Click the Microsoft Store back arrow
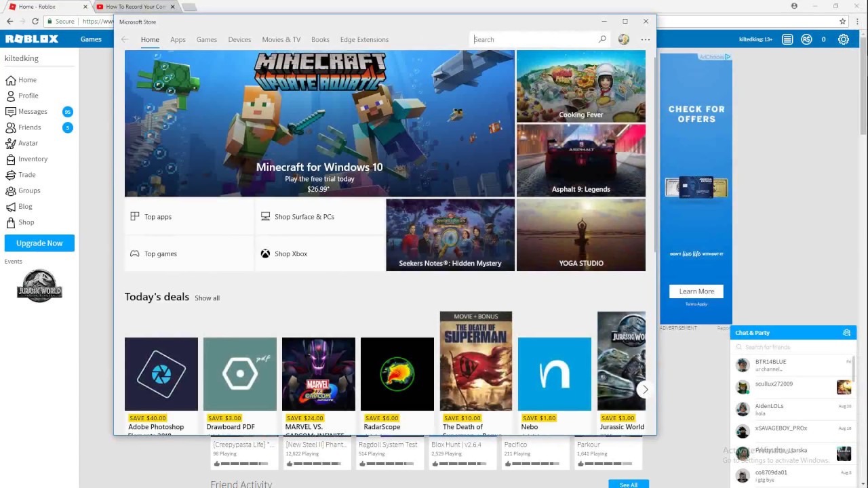 click(x=125, y=39)
